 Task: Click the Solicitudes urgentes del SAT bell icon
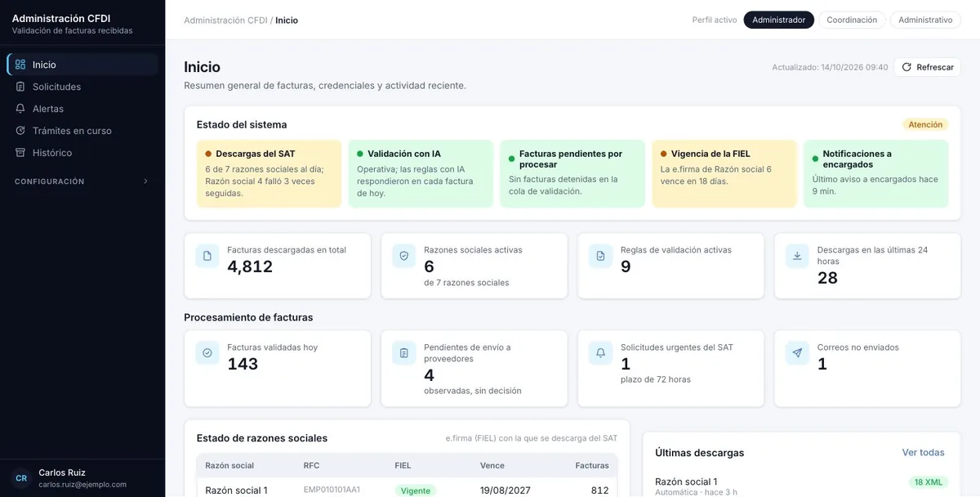[x=601, y=353]
